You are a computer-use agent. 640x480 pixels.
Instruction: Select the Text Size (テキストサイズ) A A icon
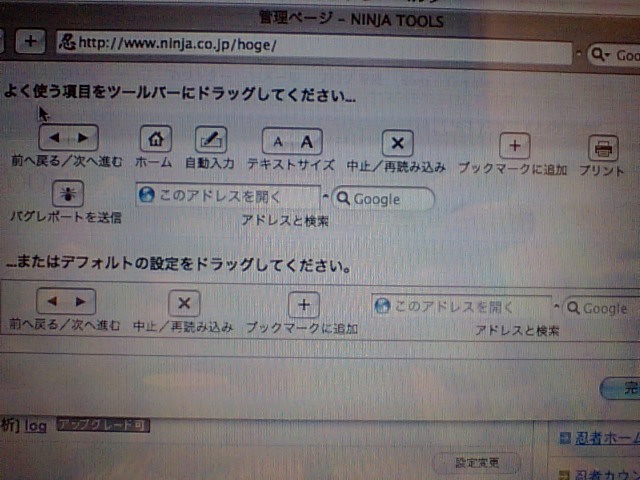292,142
